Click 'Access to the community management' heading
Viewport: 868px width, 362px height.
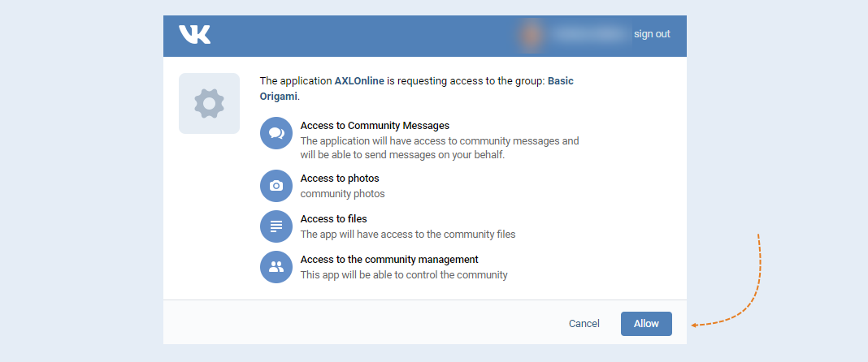pyautogui.click(x=389, y=259)
